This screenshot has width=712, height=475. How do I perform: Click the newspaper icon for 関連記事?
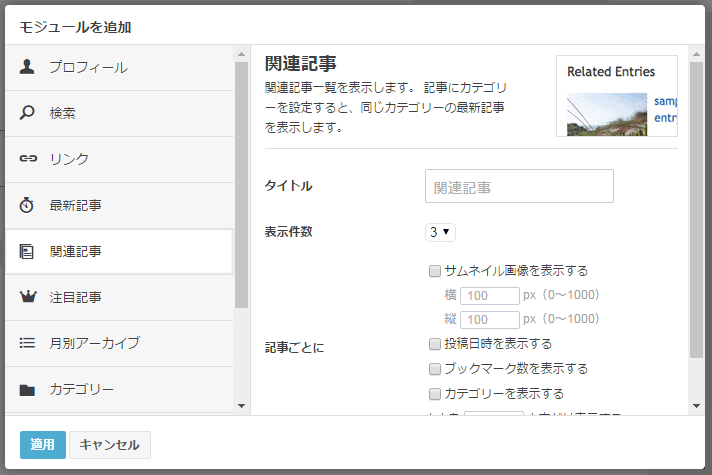26,251
